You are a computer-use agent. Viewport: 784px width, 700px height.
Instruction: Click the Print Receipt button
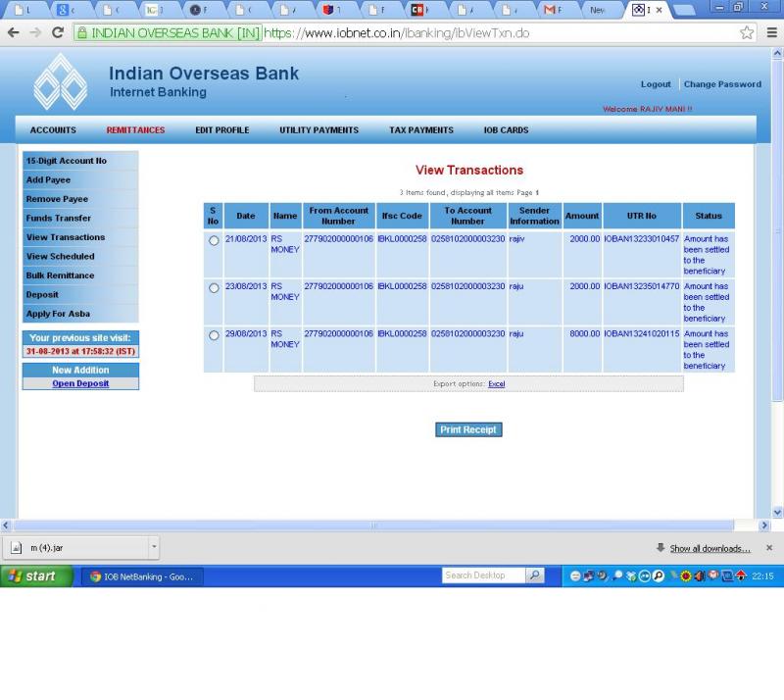pos(468,429)
